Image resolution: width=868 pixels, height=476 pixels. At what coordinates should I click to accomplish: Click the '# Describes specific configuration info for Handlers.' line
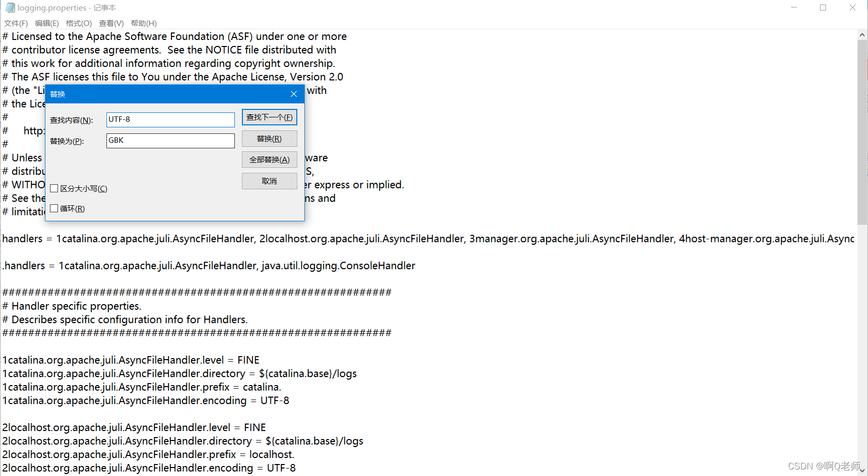coord(125,320)
